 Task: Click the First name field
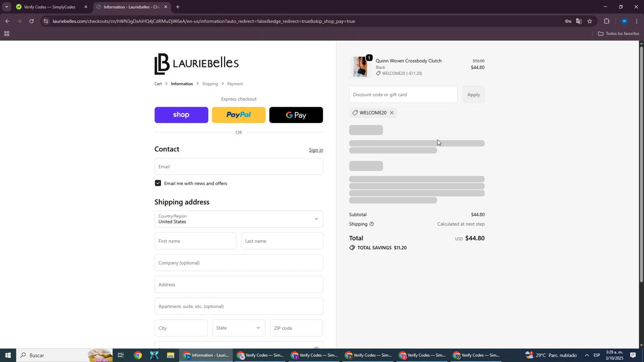195,241
